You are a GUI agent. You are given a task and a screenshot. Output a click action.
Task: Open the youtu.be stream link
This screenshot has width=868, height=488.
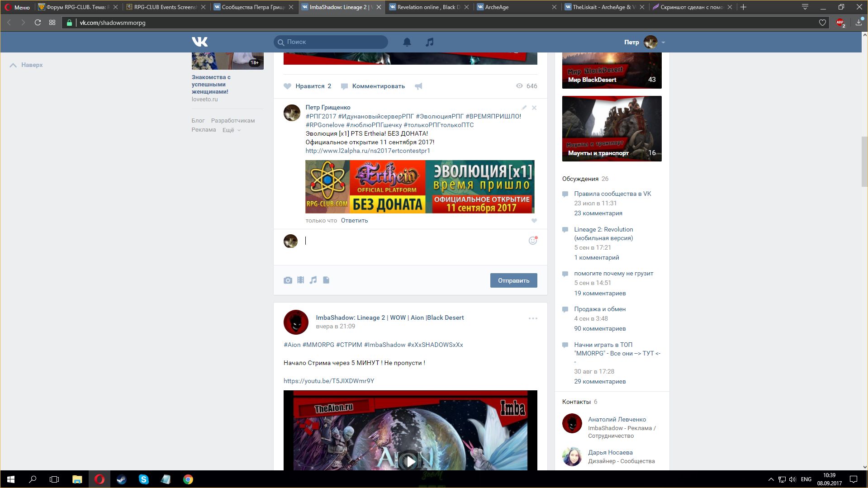pos(329,381)
